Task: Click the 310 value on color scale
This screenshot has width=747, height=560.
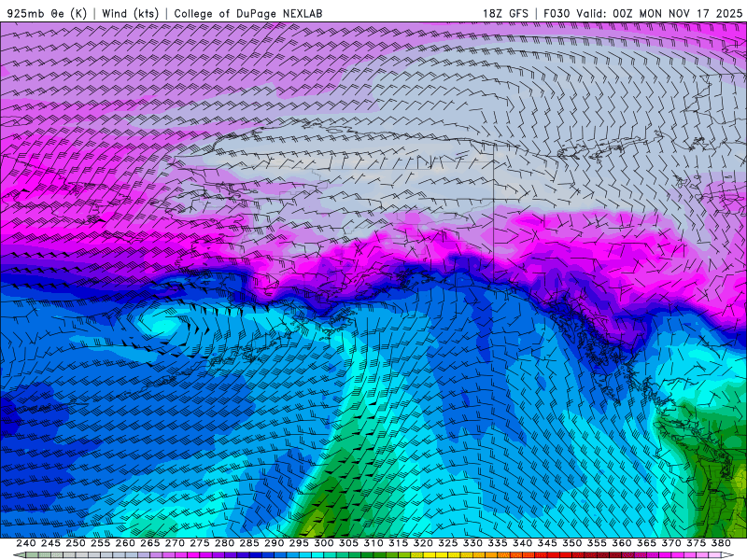Action: (373, 543)
